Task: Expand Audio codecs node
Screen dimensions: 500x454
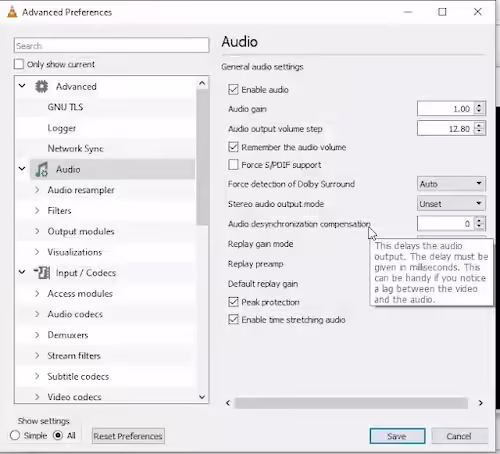Action: pos(37,314)
